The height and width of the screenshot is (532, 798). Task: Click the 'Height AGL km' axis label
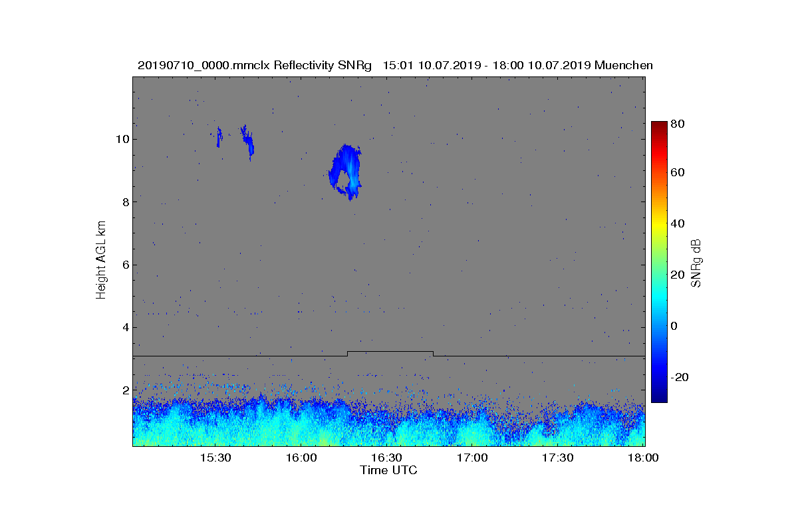101,261
